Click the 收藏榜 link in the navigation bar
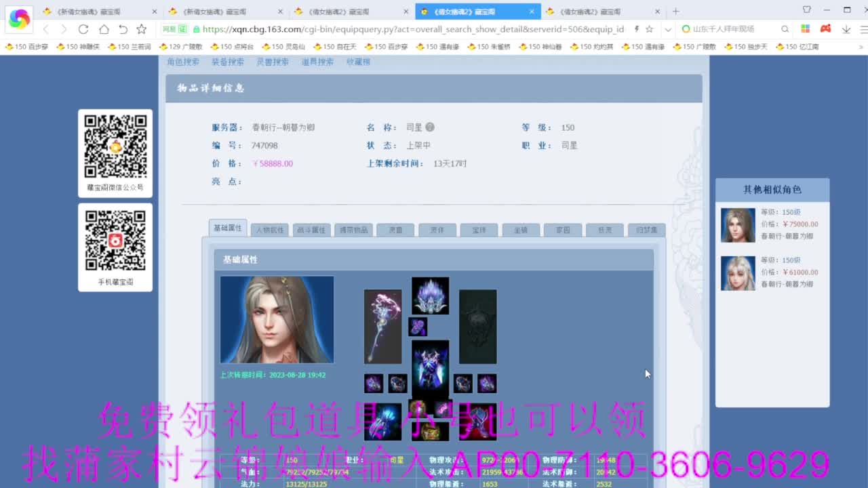 [x=357, y=61]
